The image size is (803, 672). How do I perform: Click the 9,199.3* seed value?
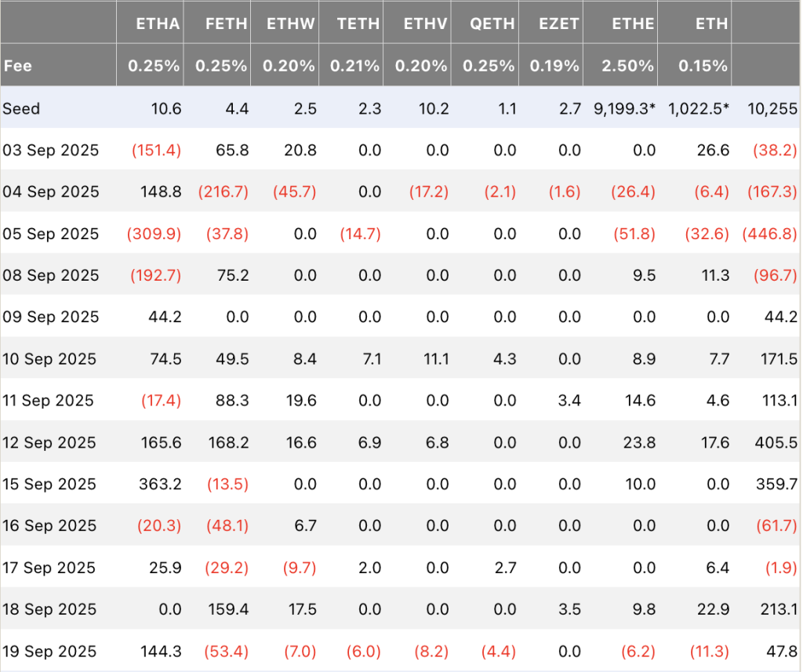coord(624,109)
